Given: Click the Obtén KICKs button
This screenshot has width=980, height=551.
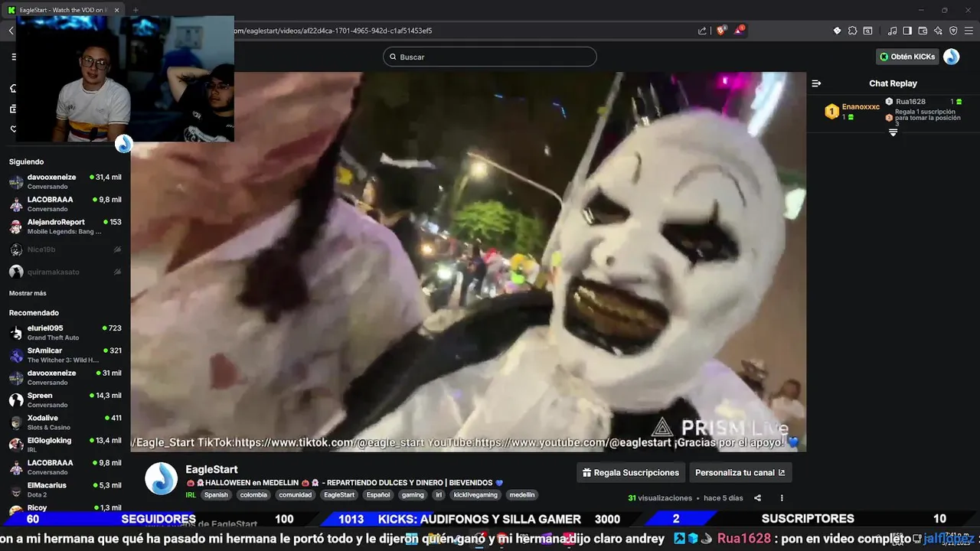Looking at the screenshot, I should (x=907, y=57).
